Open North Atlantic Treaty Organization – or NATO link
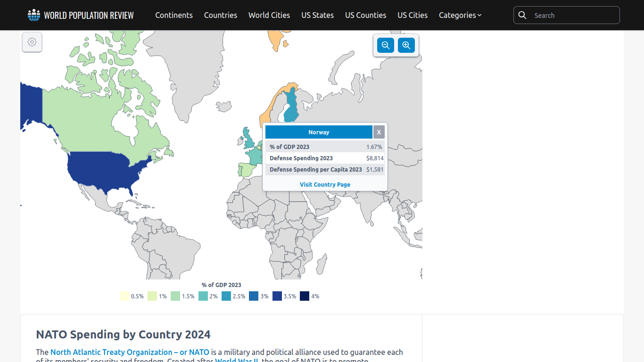 [x=130, y=352]
